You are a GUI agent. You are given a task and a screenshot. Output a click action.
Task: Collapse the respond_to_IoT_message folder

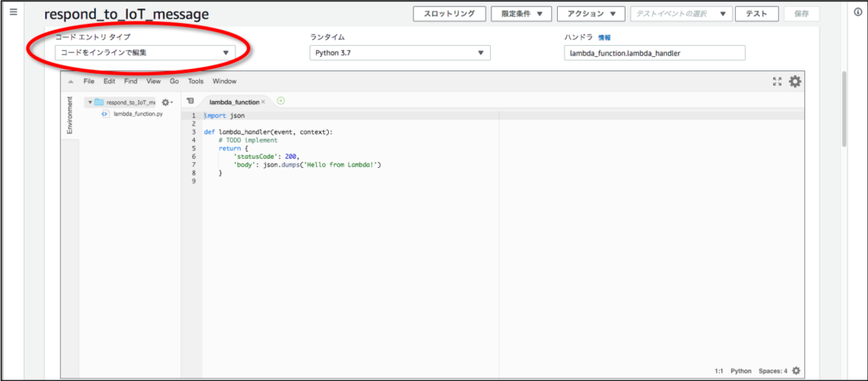90,102
